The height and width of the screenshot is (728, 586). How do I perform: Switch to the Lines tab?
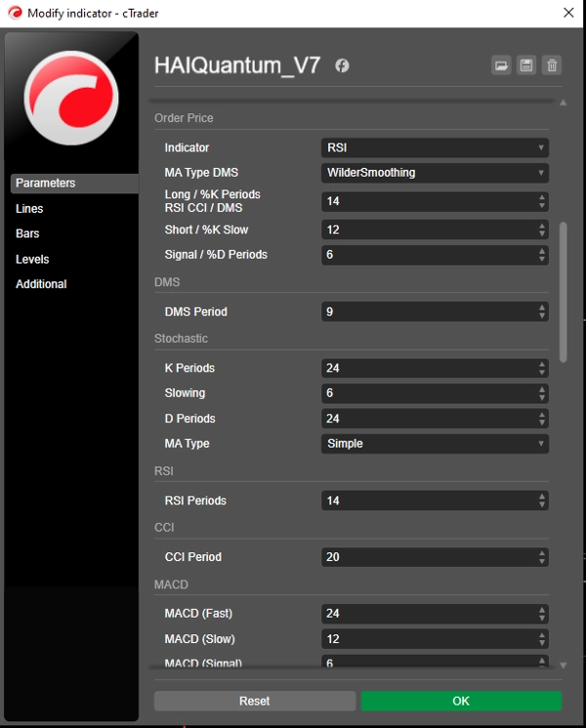(x=29, y=209)
